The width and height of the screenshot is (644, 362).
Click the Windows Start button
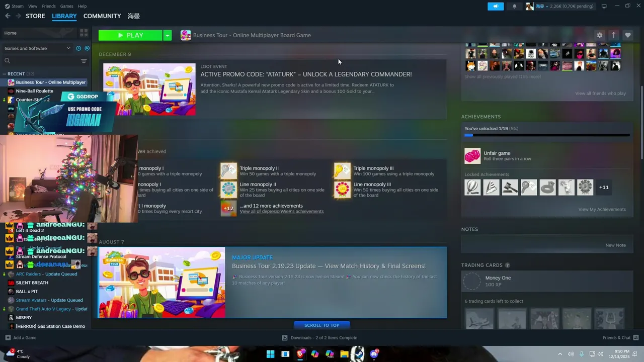[x=270, y=354]
